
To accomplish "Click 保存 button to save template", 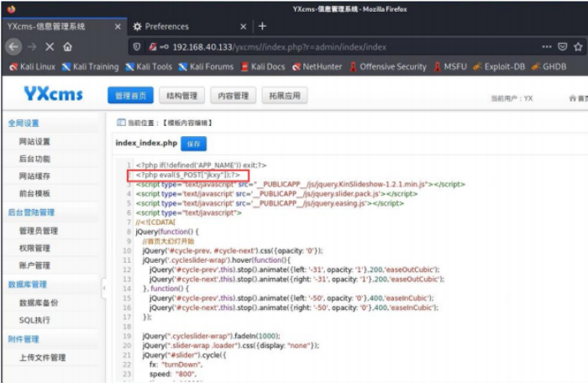I will pyautogui.click(x=193, y=144).
